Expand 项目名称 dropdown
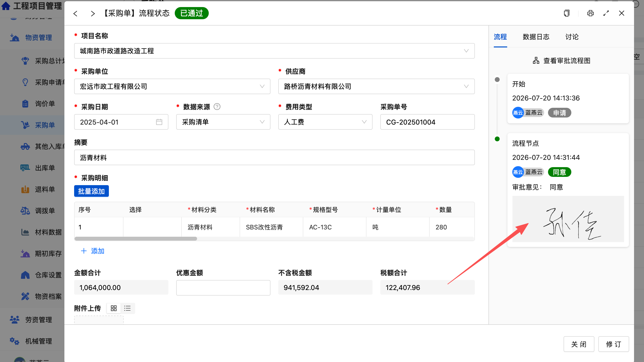The width and height of the screenshot is (644, 362). [274, 51]
